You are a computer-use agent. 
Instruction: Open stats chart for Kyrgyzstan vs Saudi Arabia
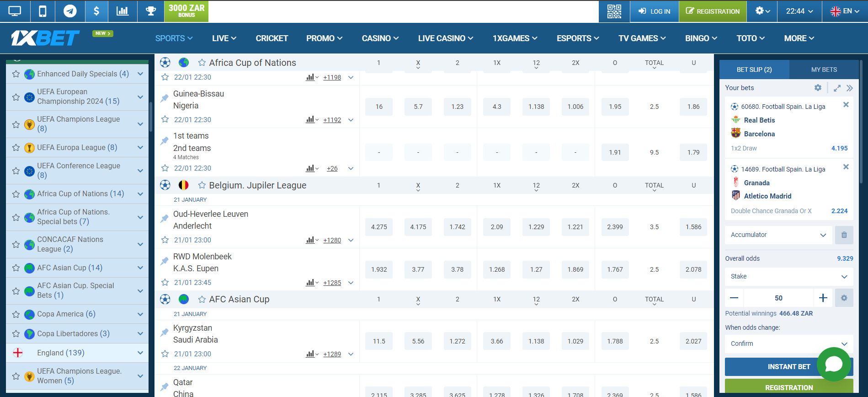coord(312,354)
